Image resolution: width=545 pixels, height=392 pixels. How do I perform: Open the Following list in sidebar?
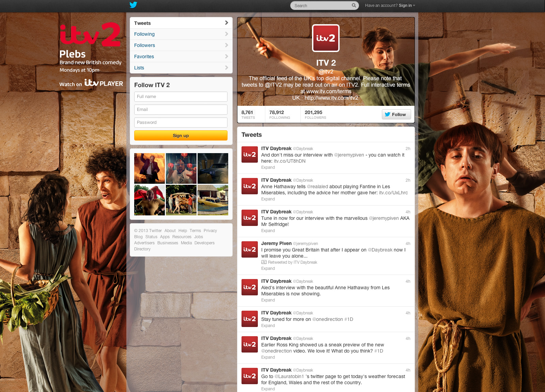point(144,34)
